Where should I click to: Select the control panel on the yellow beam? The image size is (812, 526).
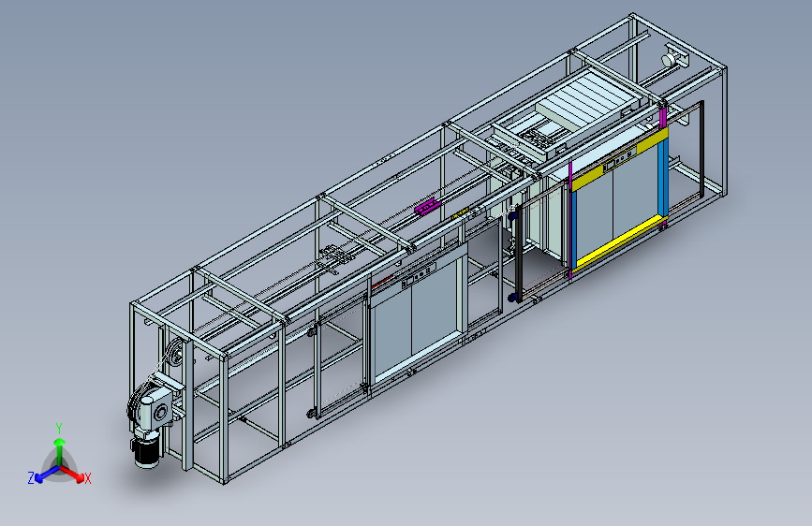[619, 159]
